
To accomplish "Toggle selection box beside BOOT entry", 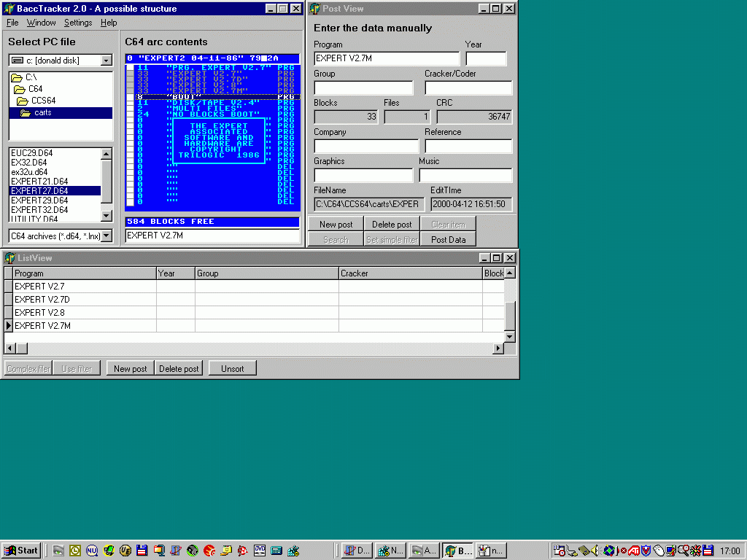I will coord(130,97).
